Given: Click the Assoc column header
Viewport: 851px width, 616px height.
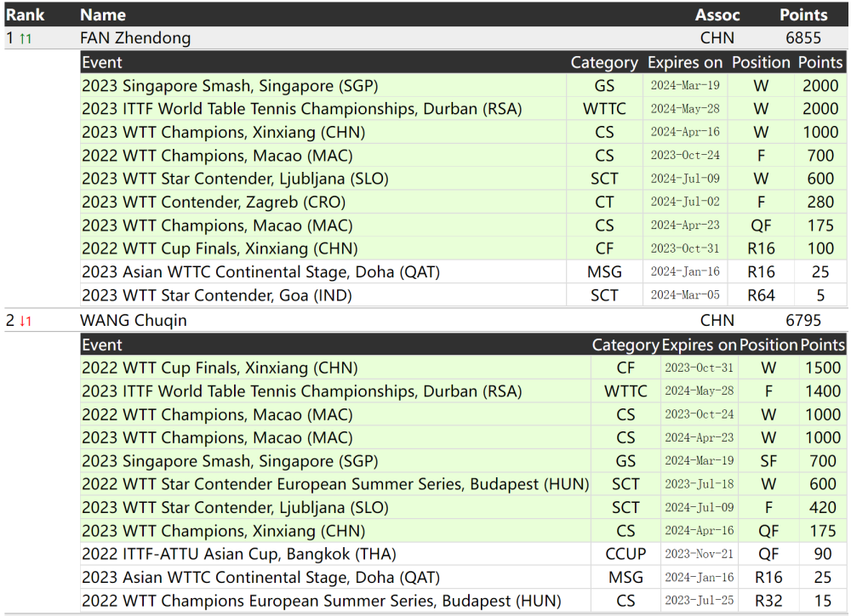Looking at the screenshot, I should click(x=717, y=14).
